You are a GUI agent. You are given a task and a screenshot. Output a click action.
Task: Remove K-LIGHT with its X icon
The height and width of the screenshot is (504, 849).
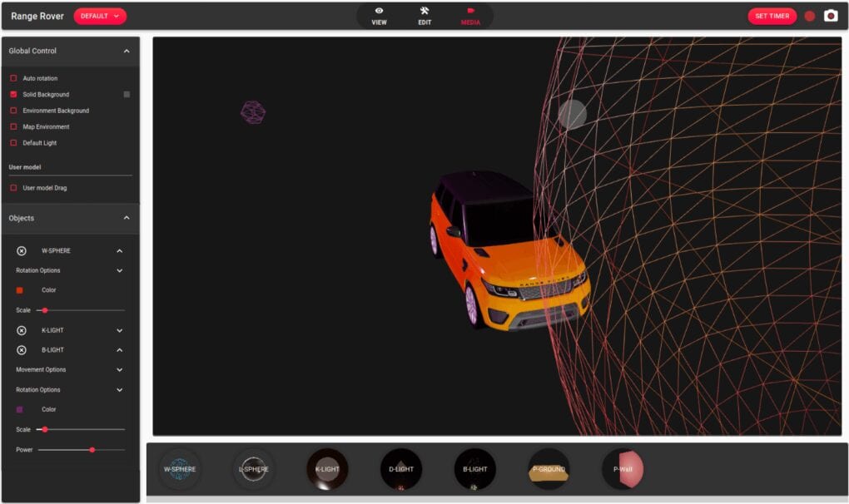pyautogui.click(x=21, y=330)
